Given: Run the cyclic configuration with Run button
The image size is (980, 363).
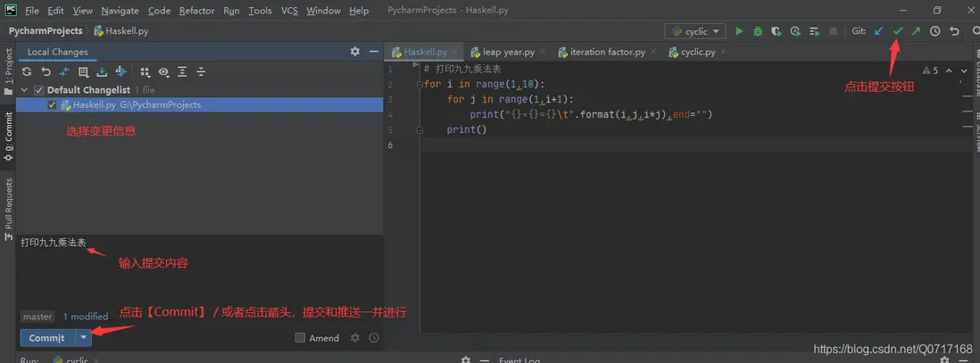Looking at the screenshot, I should click(x=739, y=31).
